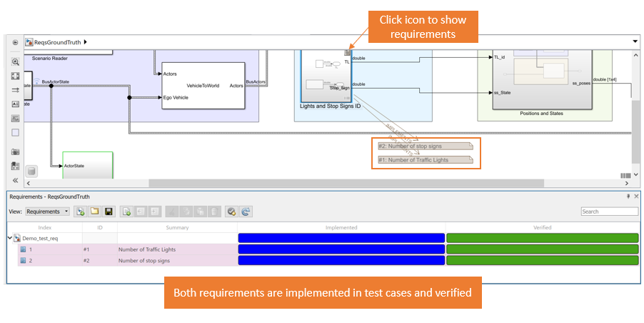Click the Search field in Requirements panel
Screen dimensions: 644x323
tap(609, 212)
